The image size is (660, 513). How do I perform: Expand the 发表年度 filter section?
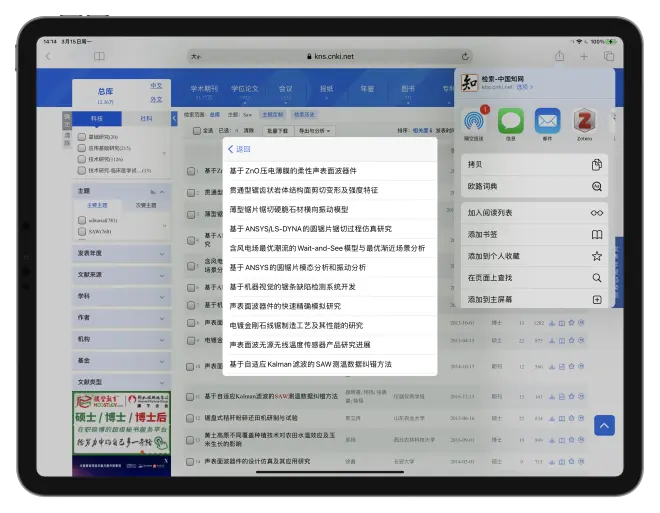(122, 253)
